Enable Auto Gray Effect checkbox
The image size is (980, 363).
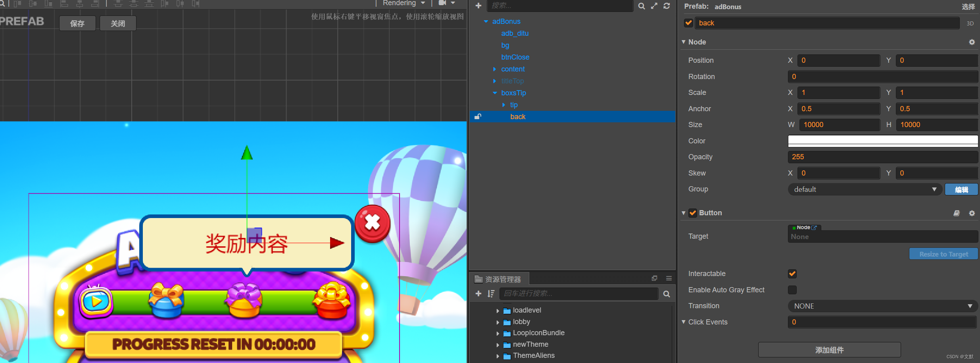click(792, 290)
